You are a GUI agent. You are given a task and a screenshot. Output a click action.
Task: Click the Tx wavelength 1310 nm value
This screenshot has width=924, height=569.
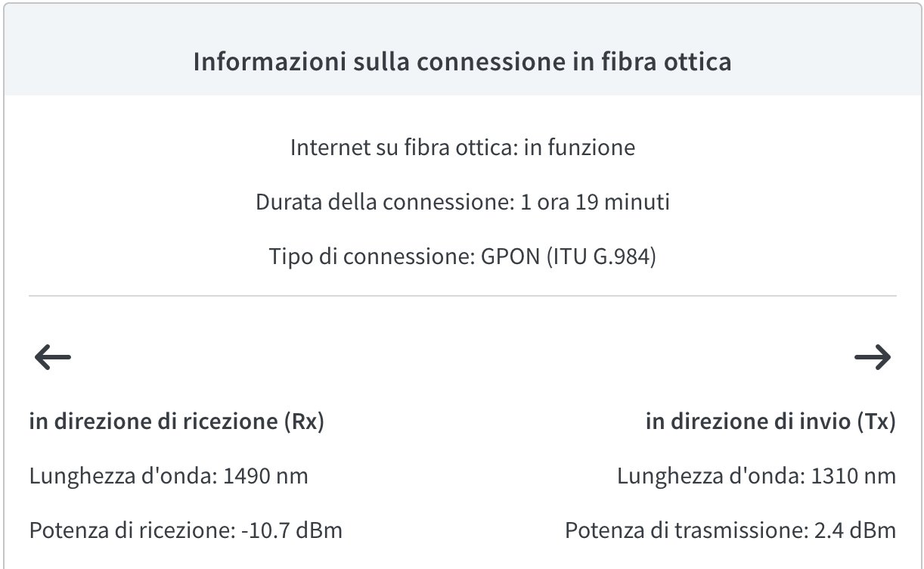pyautogui.click(x=854, y=477)
